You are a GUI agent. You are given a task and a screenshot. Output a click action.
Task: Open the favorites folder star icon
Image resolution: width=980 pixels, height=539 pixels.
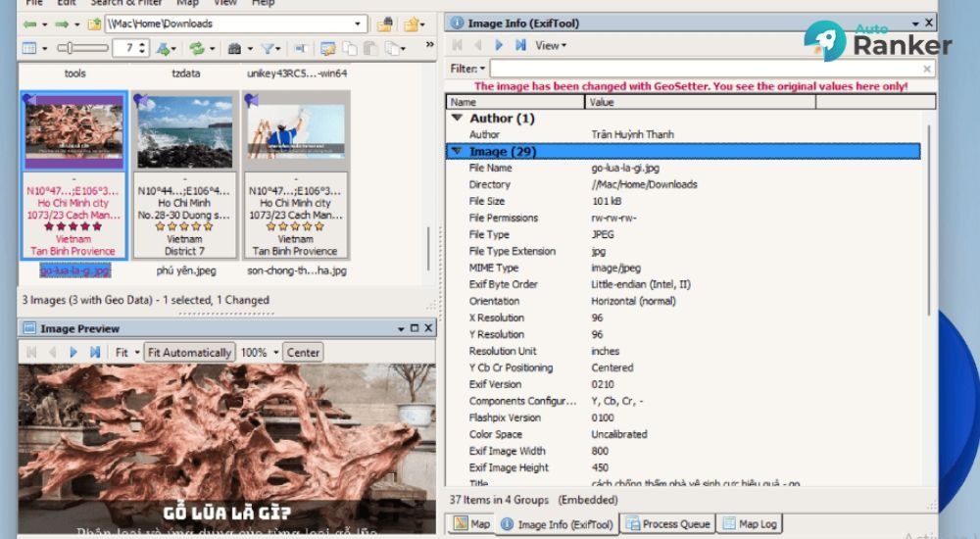coord(412,24)
